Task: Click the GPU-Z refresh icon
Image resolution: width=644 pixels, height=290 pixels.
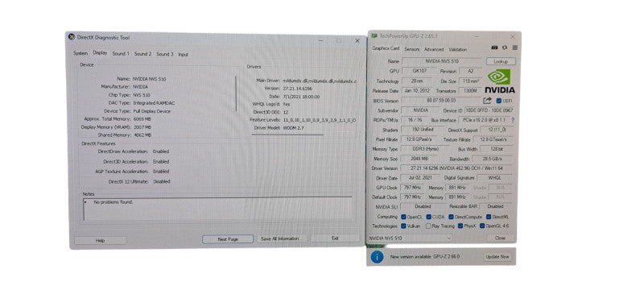Action: pos(505,48)
